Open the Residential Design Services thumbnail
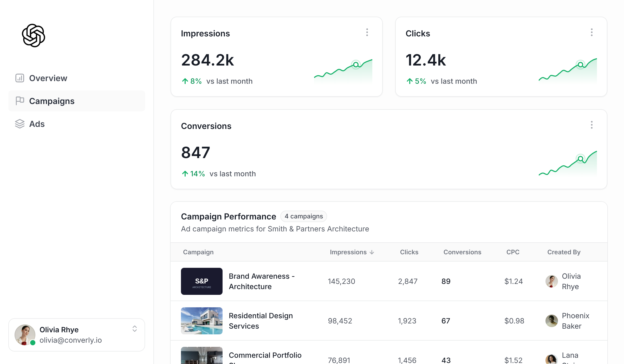 point(202,321)
